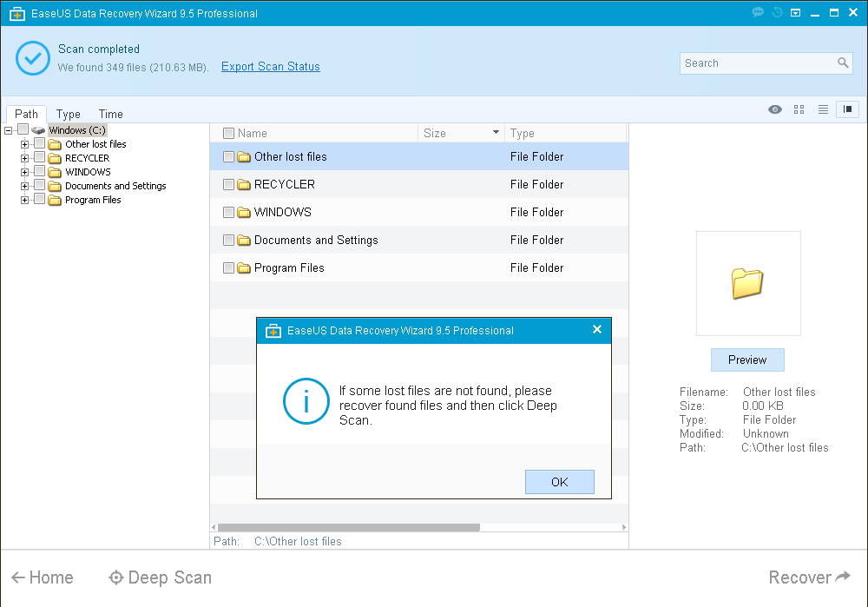The width and height of the screenshot is (868, 607).
Task: Check Documents and Settings in the tree
Action: [39, 184]
